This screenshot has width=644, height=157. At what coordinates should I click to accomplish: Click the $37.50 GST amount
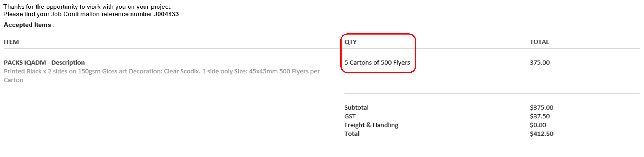539,116
